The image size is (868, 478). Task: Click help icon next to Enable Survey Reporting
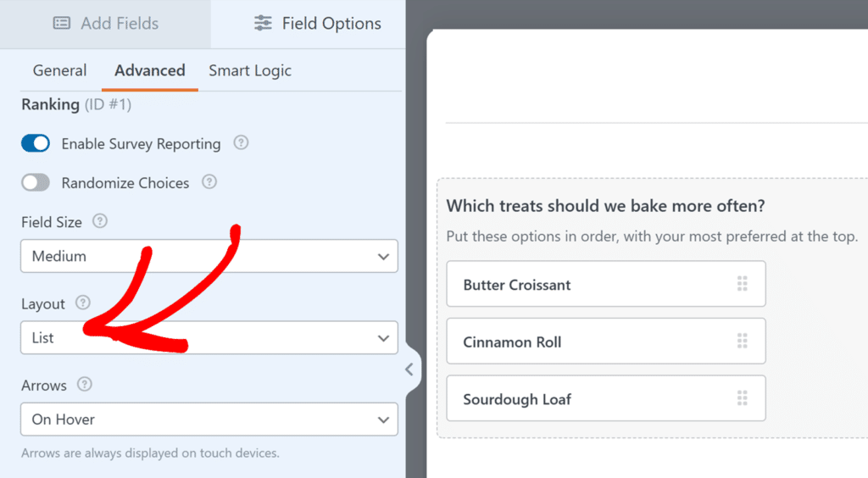click(x=241, y=142)
